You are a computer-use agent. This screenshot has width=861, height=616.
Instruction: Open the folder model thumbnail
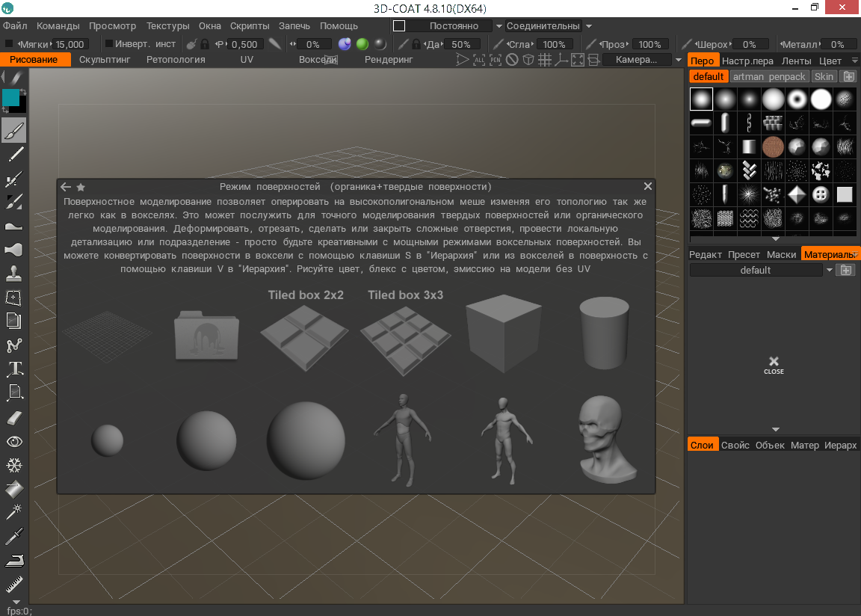[x=206, y=335]
